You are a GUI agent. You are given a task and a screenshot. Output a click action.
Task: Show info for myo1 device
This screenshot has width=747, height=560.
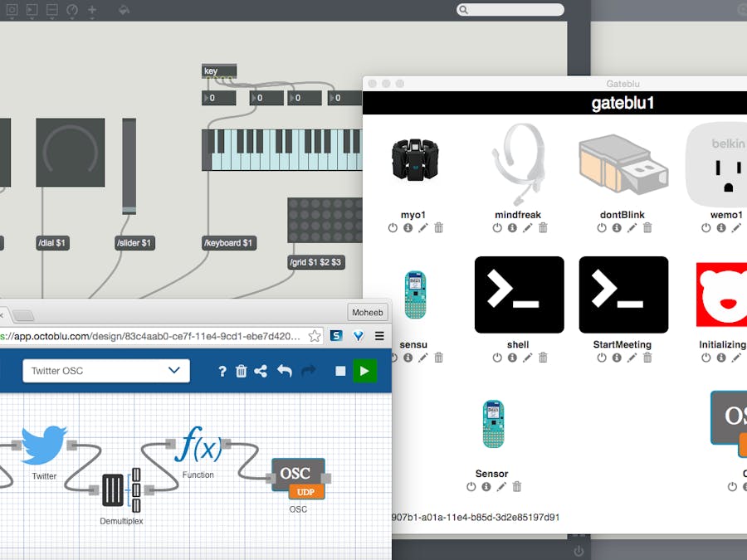[x=408, y=228]
